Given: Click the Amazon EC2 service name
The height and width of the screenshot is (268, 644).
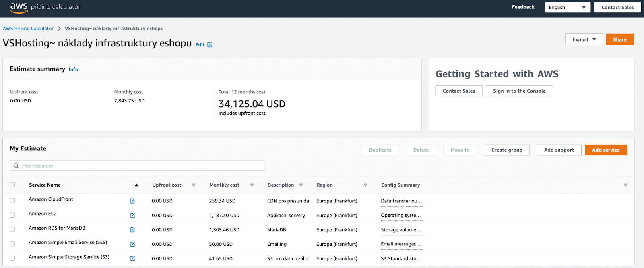Looking at the screenshot, I should point(43,214).
